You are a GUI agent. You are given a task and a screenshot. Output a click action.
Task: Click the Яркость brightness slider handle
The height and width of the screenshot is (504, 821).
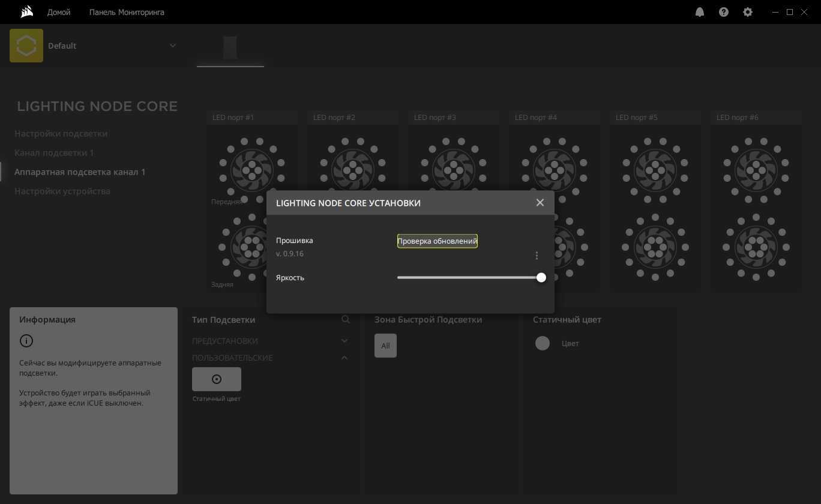pyautogui.click(x=541, y=278)
